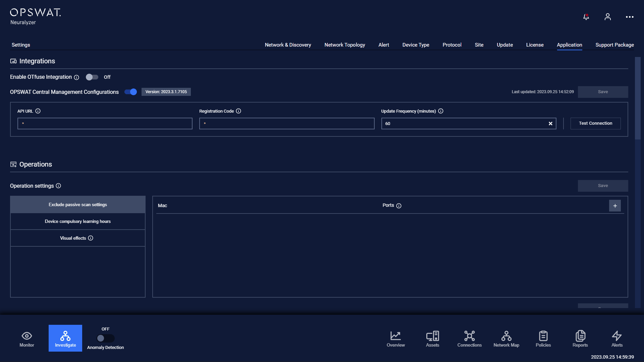Viewport: 644px width, 362px height.
Task: Click into the API URL input field
Action: [x=105, y=124]
